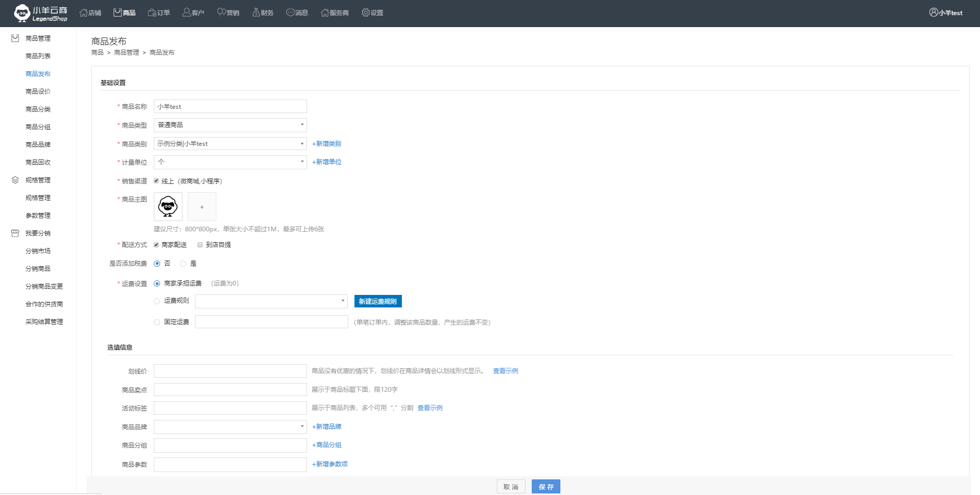
Task: Select 是 radio for adding tax
Action: (x=183, y=264)
